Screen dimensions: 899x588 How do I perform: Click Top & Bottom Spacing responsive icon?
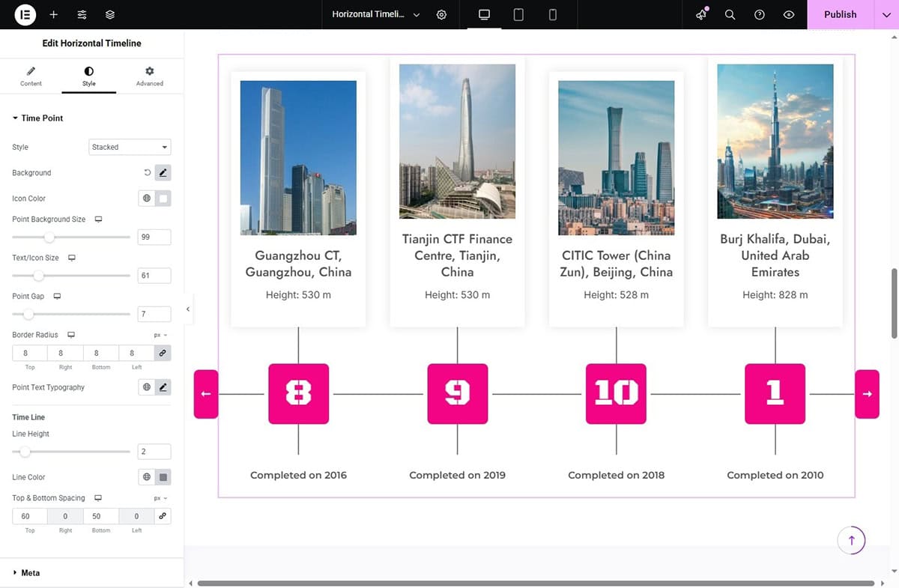[x=98, y=498]
